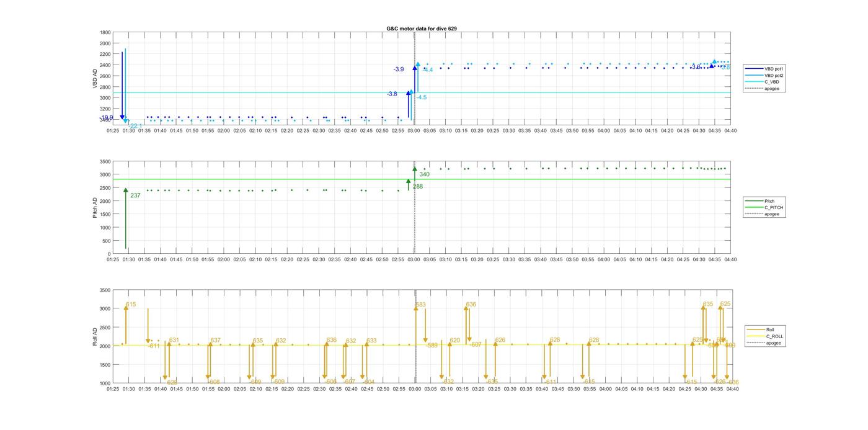Screen dimensions: 868x430
Task: Click the '1800' tick on VBD axis
Action: point(105,33)
